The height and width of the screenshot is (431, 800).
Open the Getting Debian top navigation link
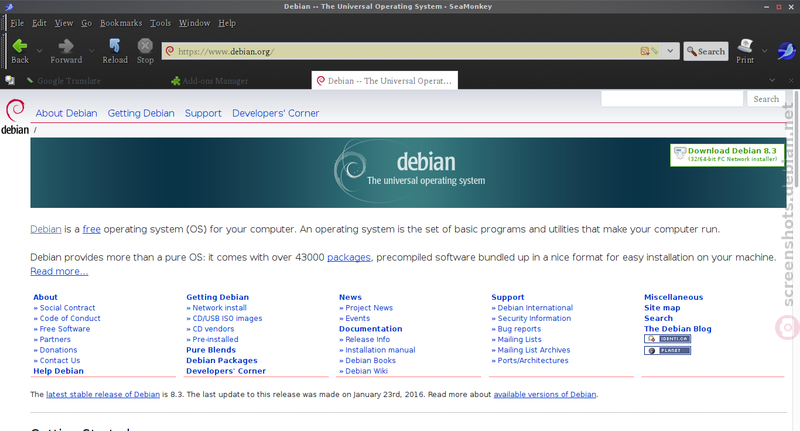point(141,113)
